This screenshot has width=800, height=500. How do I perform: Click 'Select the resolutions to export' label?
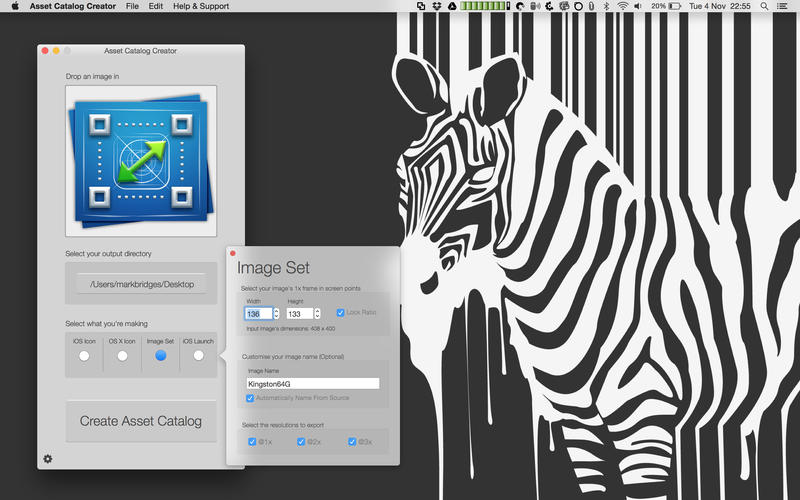283,425
